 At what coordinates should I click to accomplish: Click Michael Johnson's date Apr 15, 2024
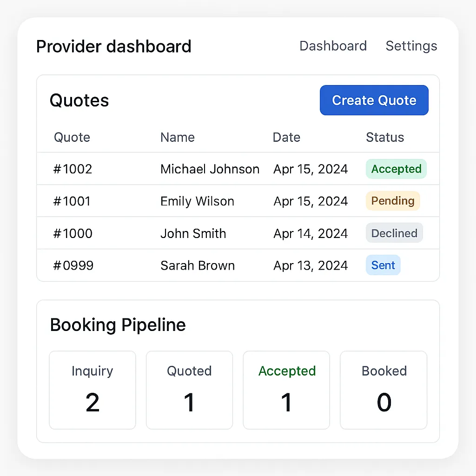[311, 169]
